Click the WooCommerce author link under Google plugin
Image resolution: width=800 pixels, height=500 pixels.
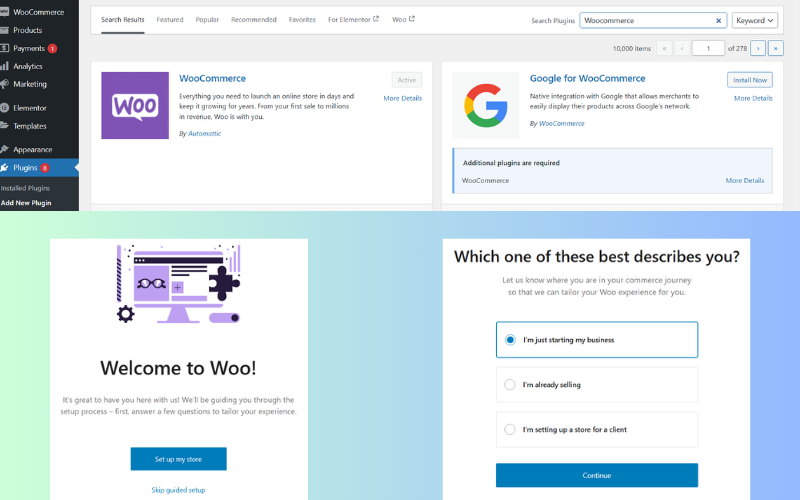point(562,123)
